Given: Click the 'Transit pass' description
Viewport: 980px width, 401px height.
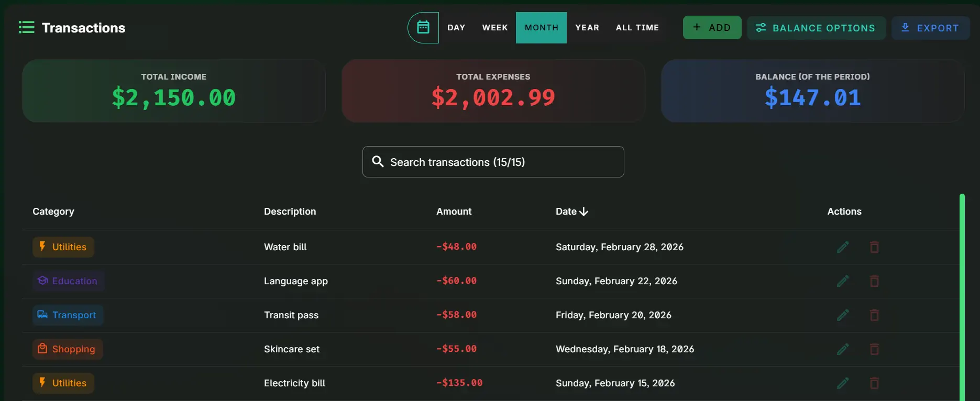Looking at the screenshot, I should (x=291, y=315).
